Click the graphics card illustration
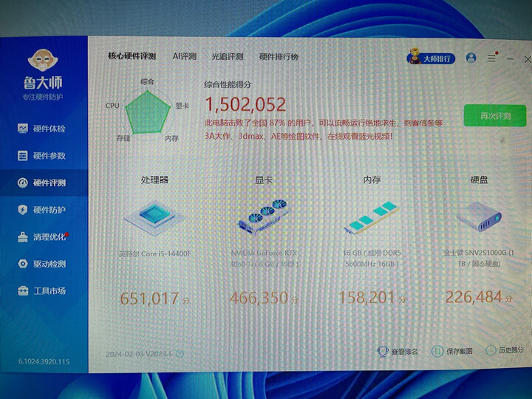 coord(264,216)
